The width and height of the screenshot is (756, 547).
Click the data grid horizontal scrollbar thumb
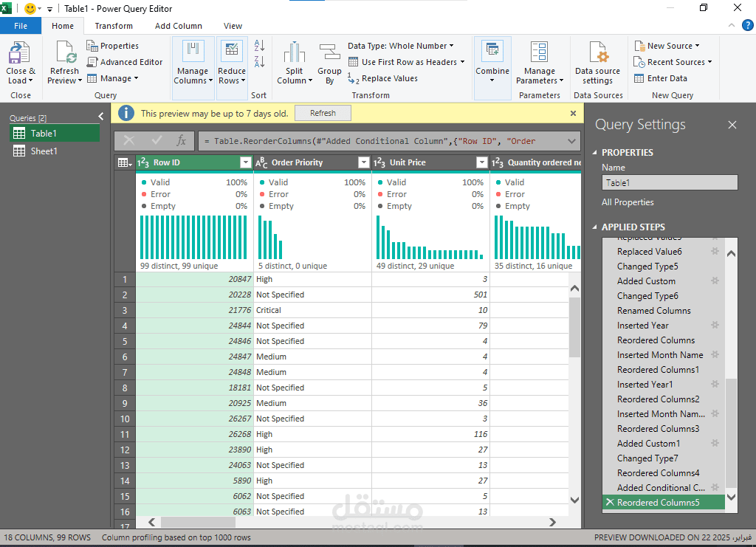click(198, 523)
